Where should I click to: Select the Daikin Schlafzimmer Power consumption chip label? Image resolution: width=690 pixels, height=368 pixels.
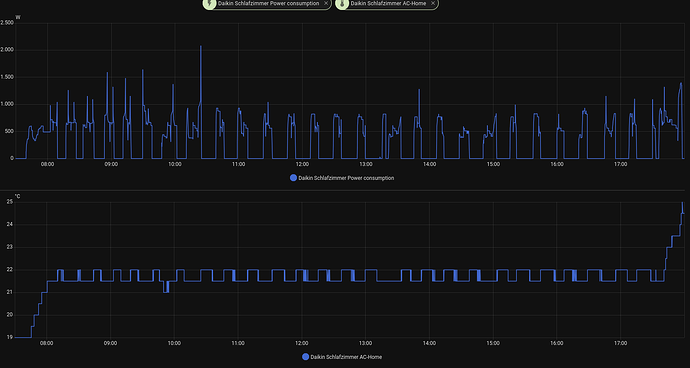pos(268,3)
